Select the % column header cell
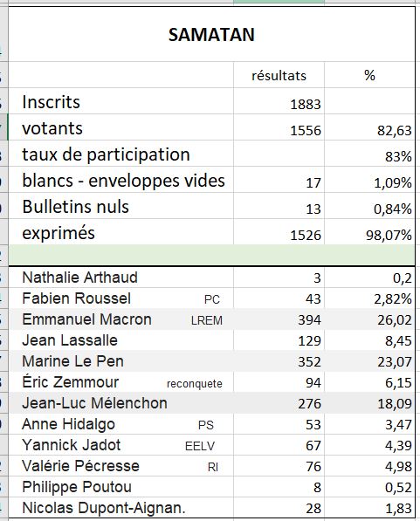 (369, 75)
